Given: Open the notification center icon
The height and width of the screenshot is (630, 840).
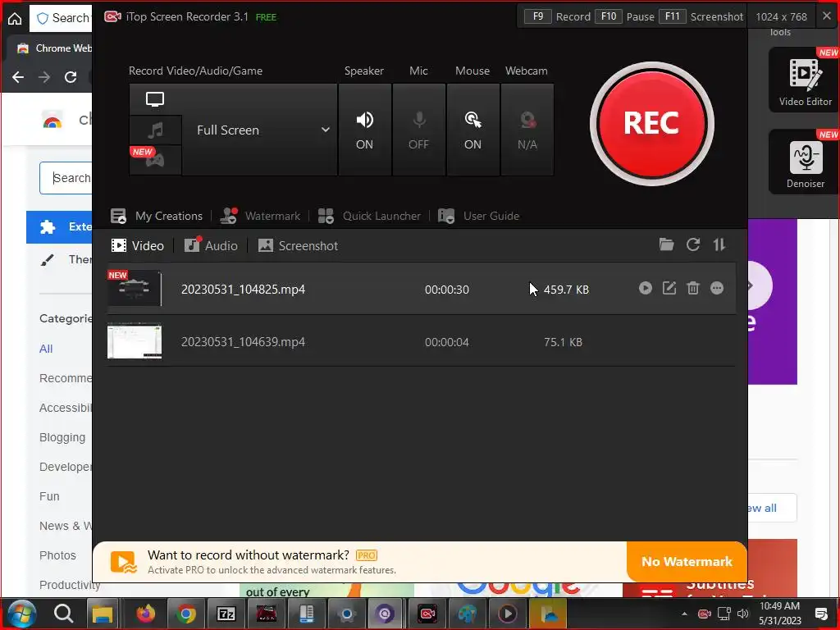Looking at the screenshot, I should click(x=820, y=614).
